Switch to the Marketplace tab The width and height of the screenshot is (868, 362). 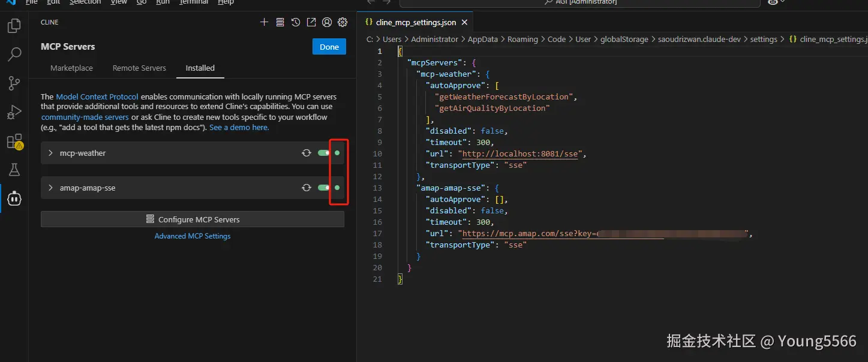pos(71,68)
